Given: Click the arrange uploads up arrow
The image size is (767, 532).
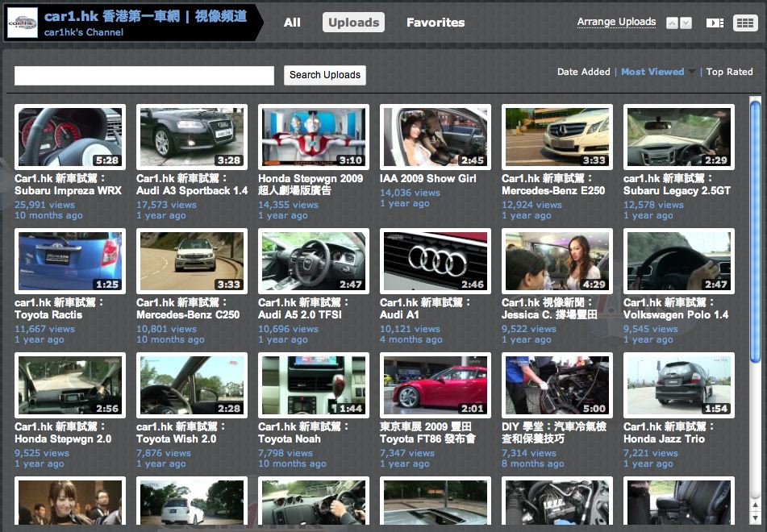Looking at the screenshot, I should point(672,23).
